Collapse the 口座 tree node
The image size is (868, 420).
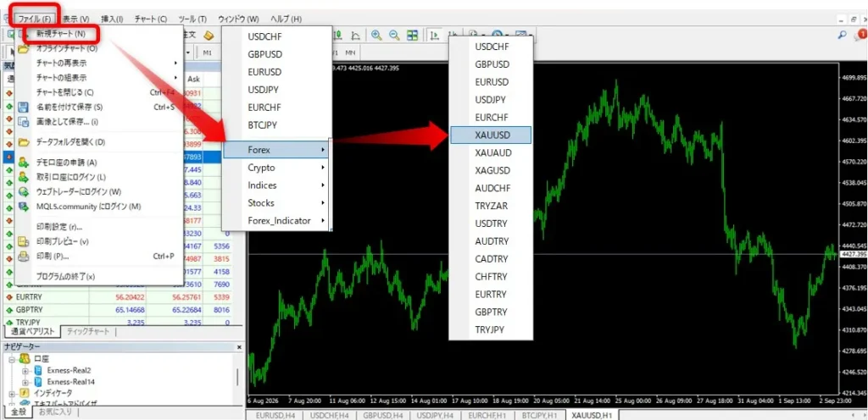(x=12, y=359)
